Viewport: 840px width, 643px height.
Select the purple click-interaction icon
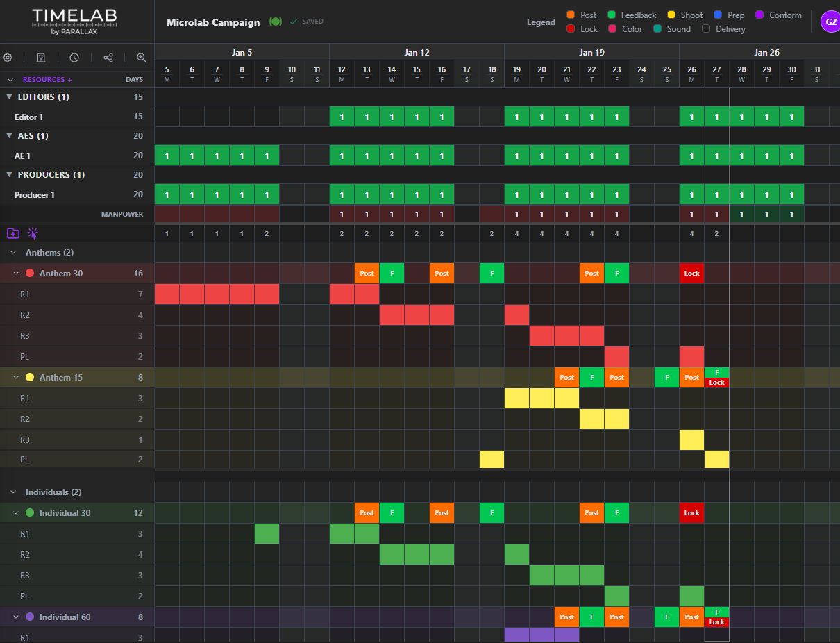(x=32, y=233)
